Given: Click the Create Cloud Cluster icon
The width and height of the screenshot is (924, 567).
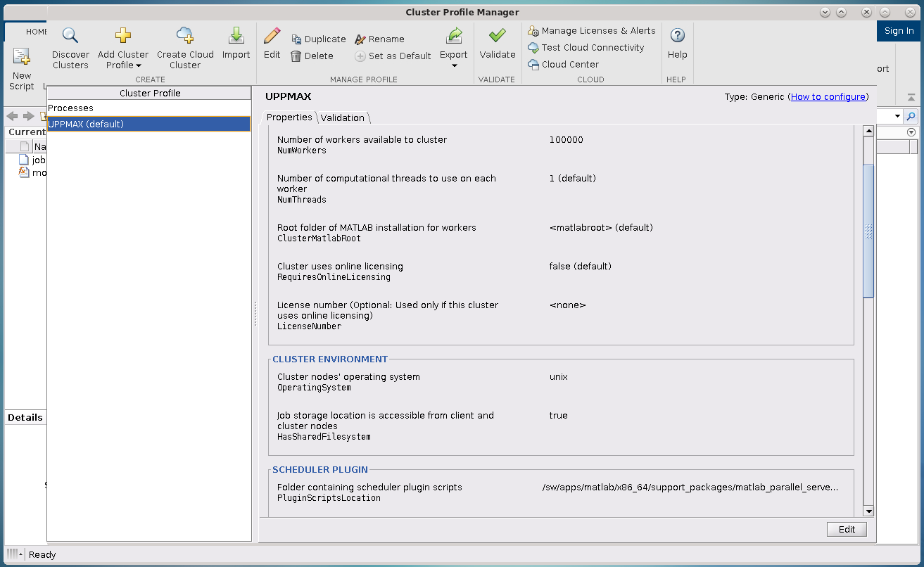Looking at the screenshot, I should (x=185, y=37).
